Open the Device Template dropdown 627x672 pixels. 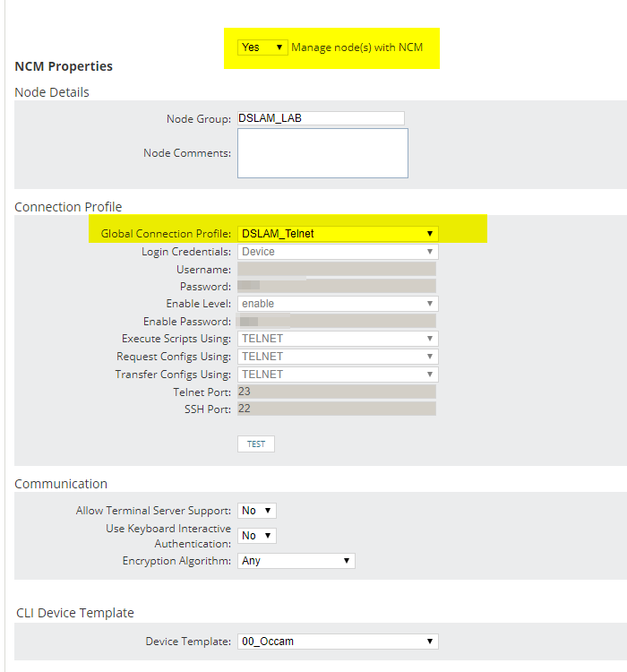point(338,642)
